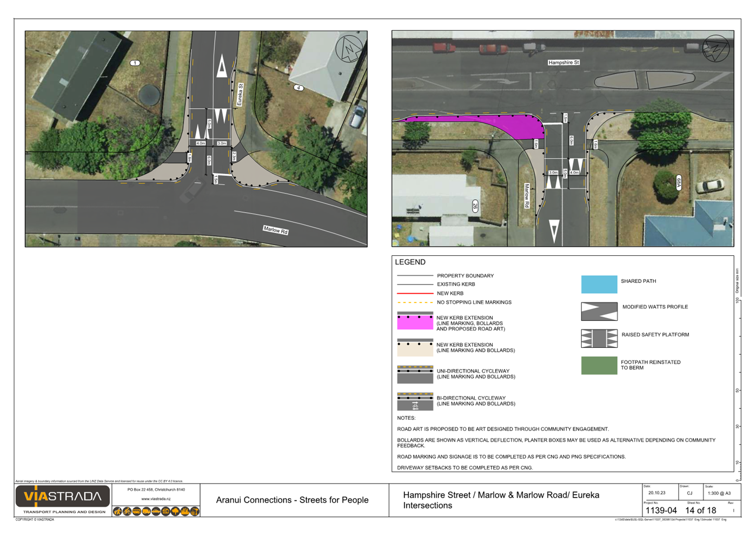Click the cyclist icon beside the pedestrian icon
The height and width of the screenshot is (535, 756).
[x=127, y=511]
